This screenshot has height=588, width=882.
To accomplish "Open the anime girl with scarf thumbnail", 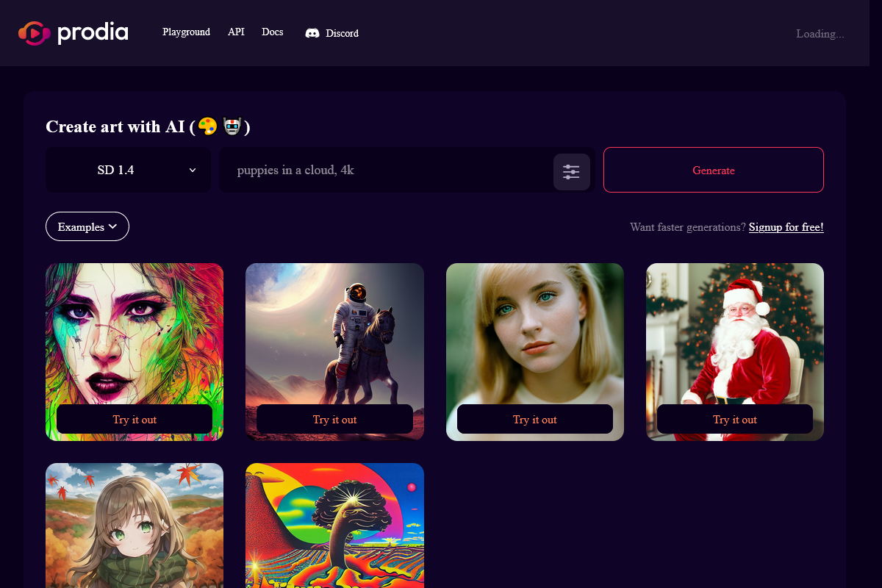I will click(135, 526).
